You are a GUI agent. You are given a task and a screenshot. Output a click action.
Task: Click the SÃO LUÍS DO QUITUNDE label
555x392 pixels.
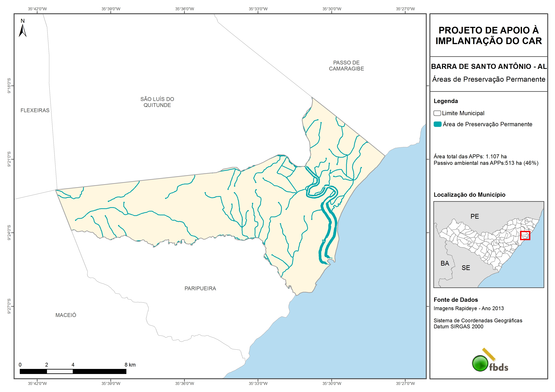tap(157, 102)
